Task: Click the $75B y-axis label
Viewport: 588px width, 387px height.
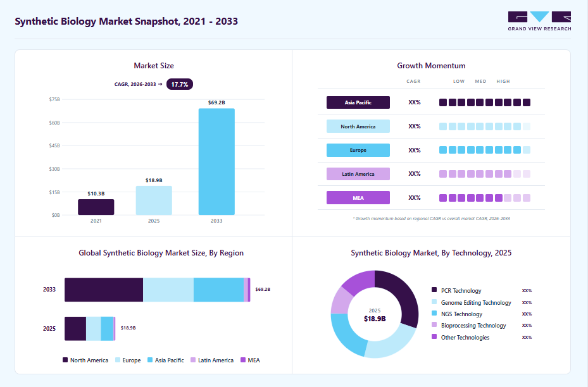Action: (x=54, y=99)
